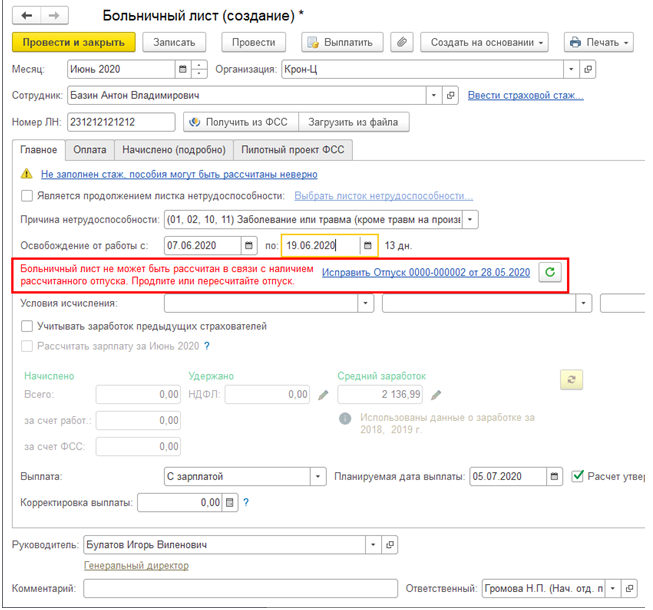The width and height of the screenshot is (653, 610).
Task: Click the Генеральный директор link
Action: tap(136, 565)
